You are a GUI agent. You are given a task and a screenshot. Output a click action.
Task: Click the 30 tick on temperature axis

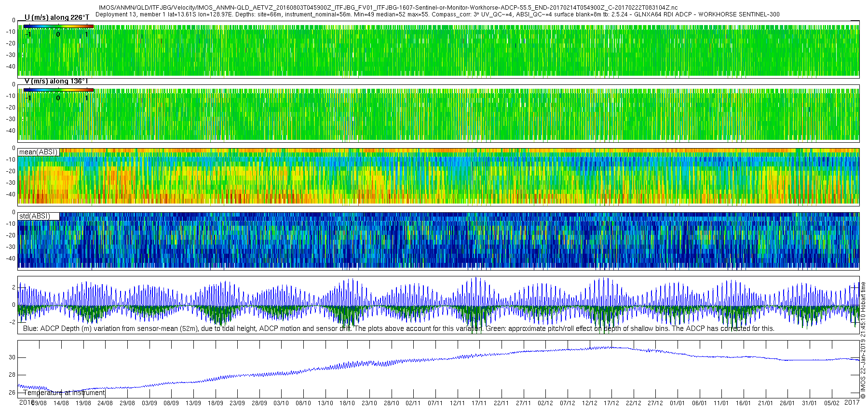click(12, 357)
